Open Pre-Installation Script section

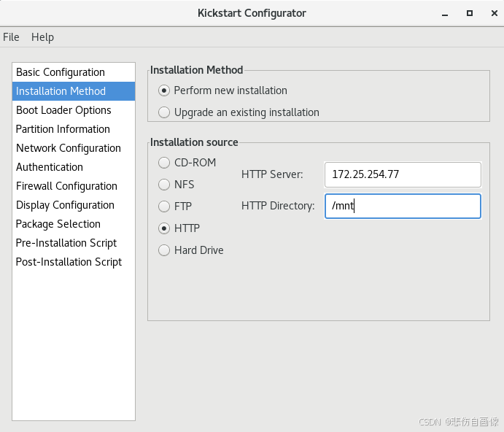click(x=74, y=243)
